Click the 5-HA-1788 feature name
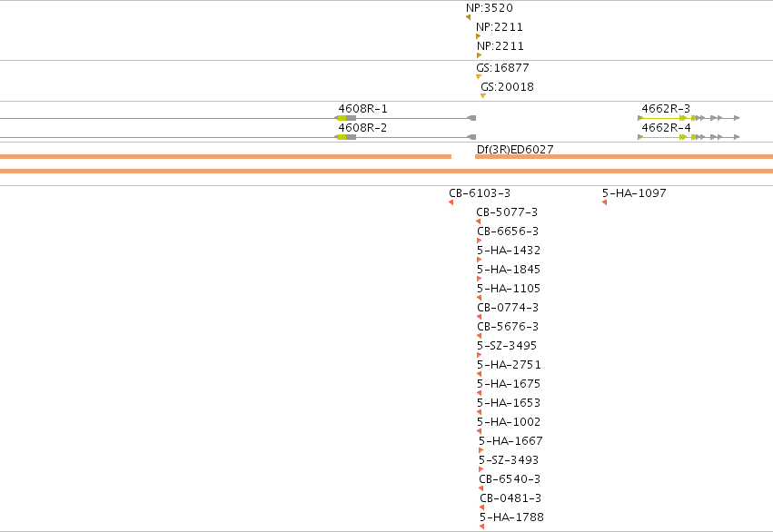This screenshot has height=532, width=773. point(511,517)
